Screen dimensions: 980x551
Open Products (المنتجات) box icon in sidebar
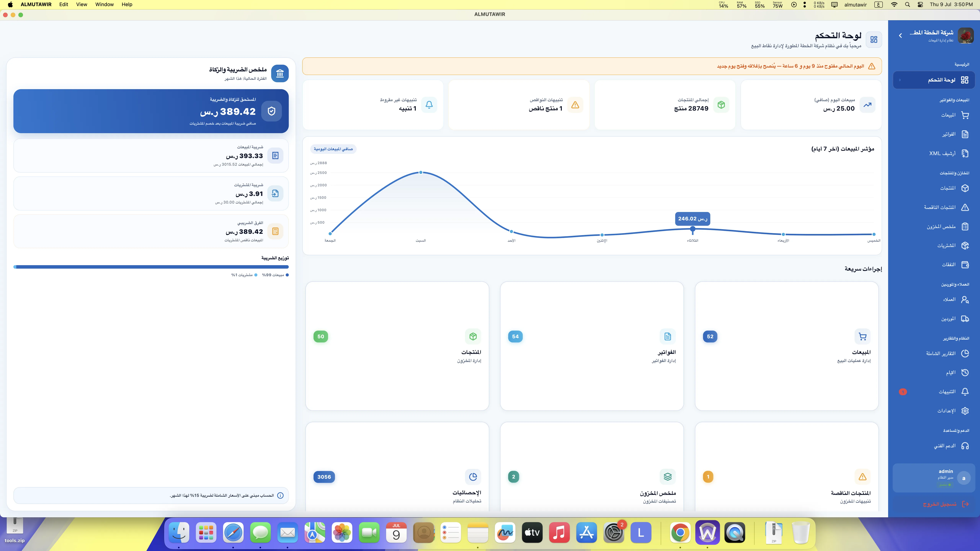click(965, 188)
